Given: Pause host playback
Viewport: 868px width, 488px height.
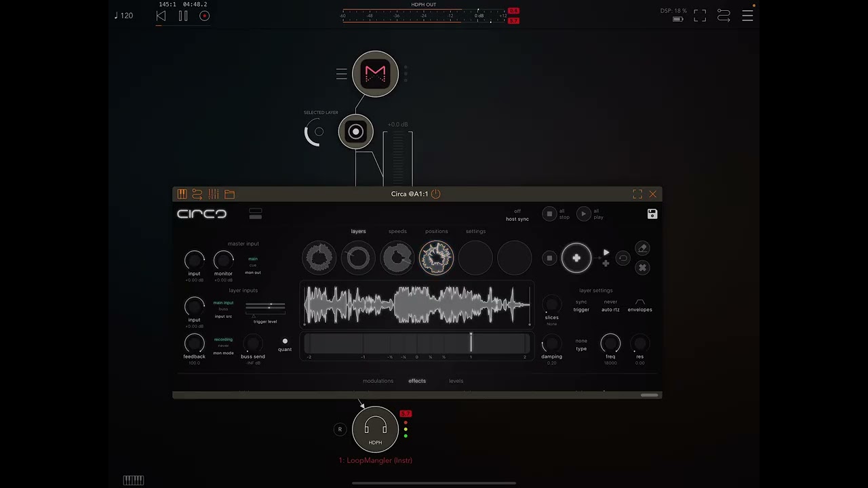Looking at the screenshot, I should coord(183,16).
